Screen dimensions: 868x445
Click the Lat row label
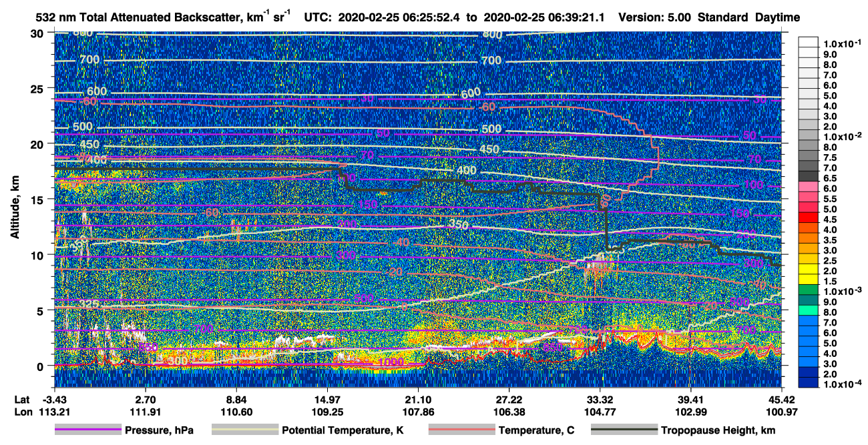[21, 399]
